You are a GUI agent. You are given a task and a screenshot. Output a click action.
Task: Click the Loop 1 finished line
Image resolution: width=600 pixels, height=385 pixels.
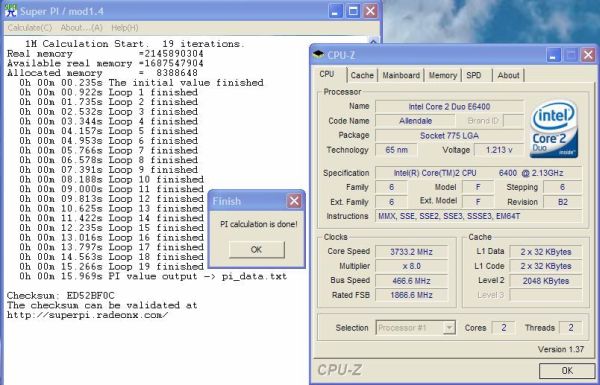tap(108, 92)
